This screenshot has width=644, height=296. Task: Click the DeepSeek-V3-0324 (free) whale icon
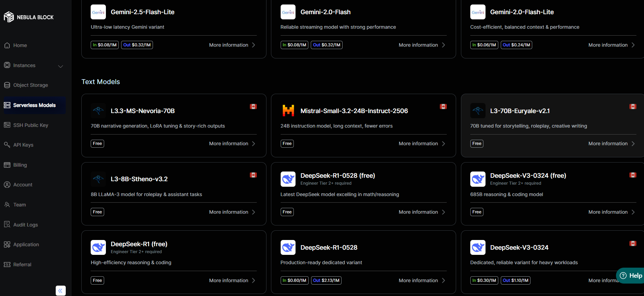[x=478, y=179]
